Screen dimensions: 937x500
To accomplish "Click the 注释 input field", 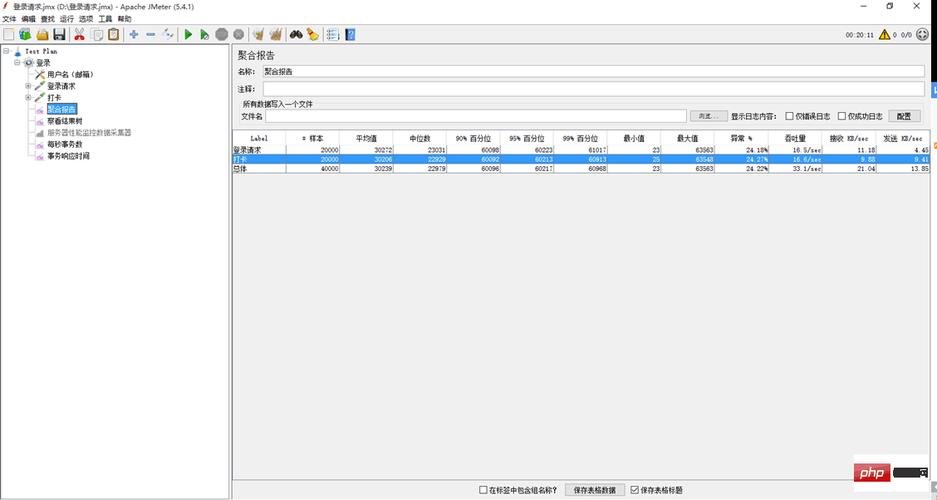I will [593, 88].
